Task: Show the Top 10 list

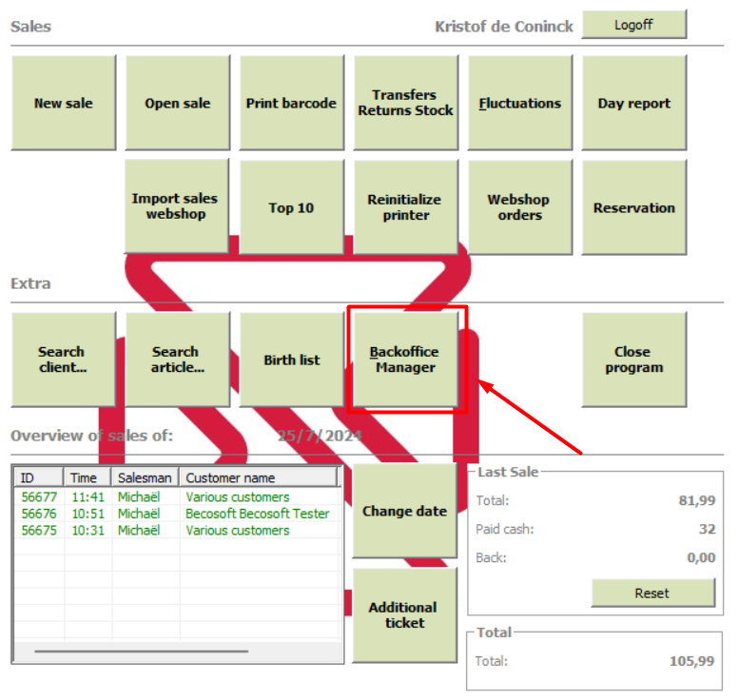Action: [292, 207]
